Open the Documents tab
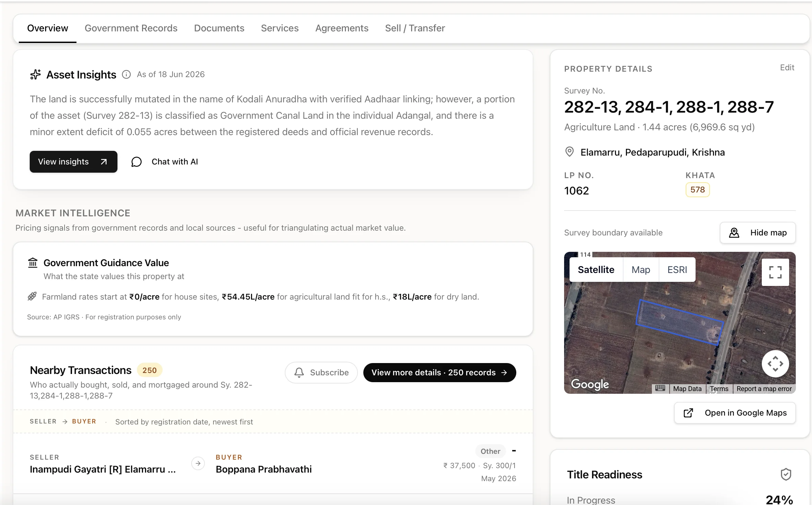 click(x=219, y=28)
